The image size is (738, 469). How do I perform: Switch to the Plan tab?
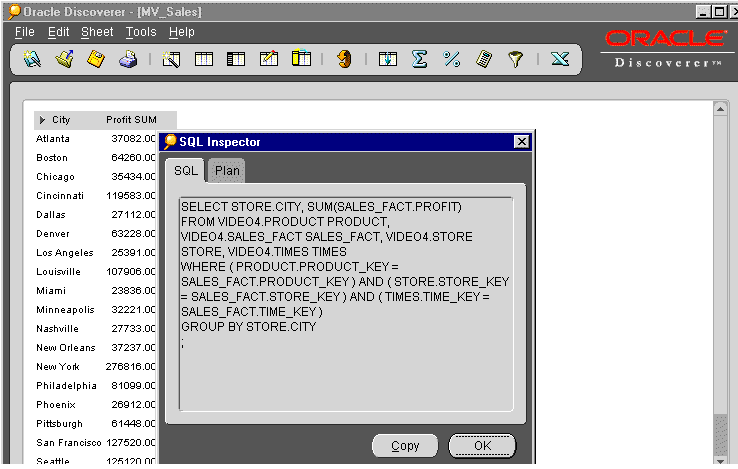click(227, 171)
